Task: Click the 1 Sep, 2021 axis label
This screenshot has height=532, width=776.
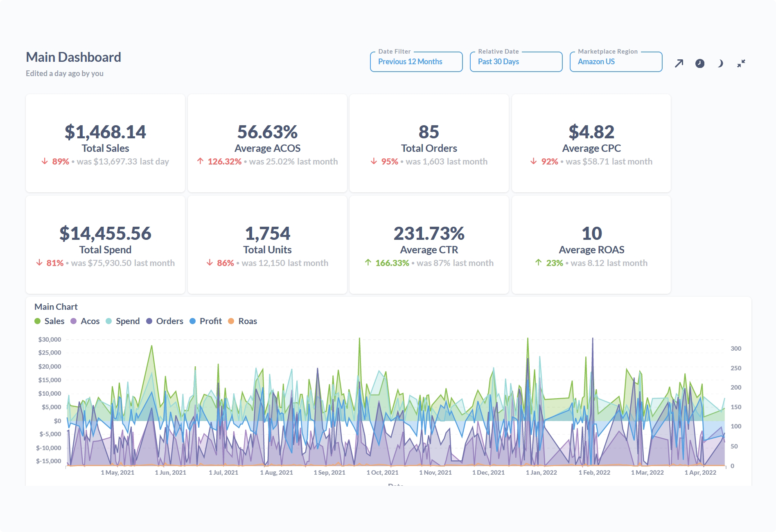Action: pos(329,473)
